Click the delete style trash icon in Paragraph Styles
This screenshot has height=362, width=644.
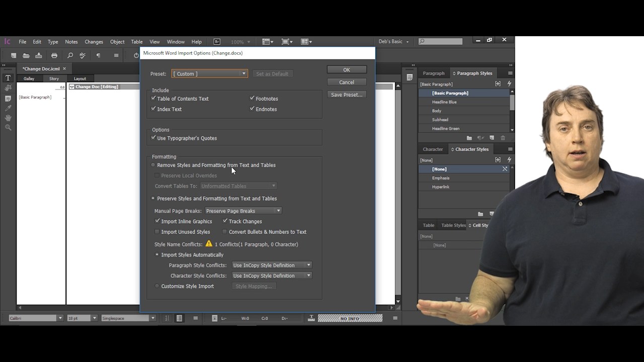pyautogui.click(x=503, y=138)
